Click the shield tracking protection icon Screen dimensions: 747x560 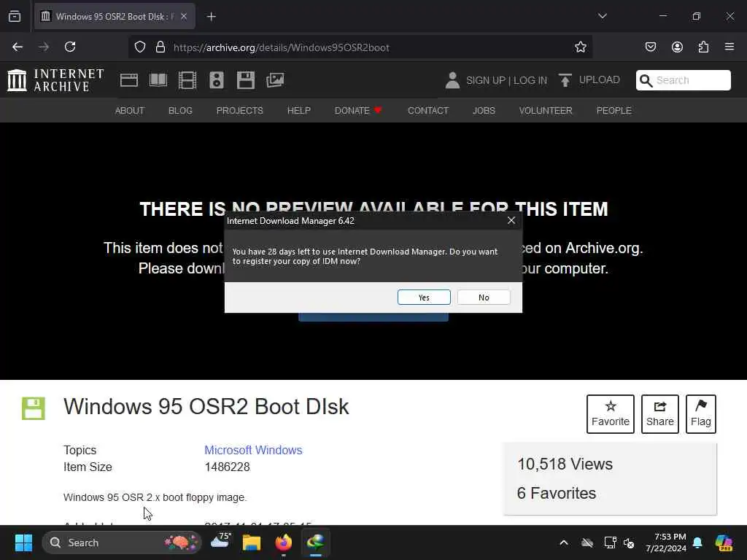(x=139, y=47)
